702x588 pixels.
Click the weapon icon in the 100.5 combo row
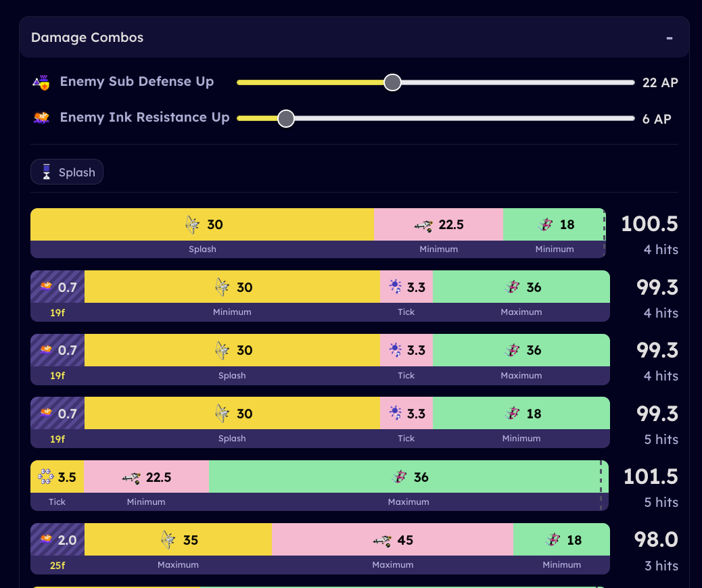(193, 224)
